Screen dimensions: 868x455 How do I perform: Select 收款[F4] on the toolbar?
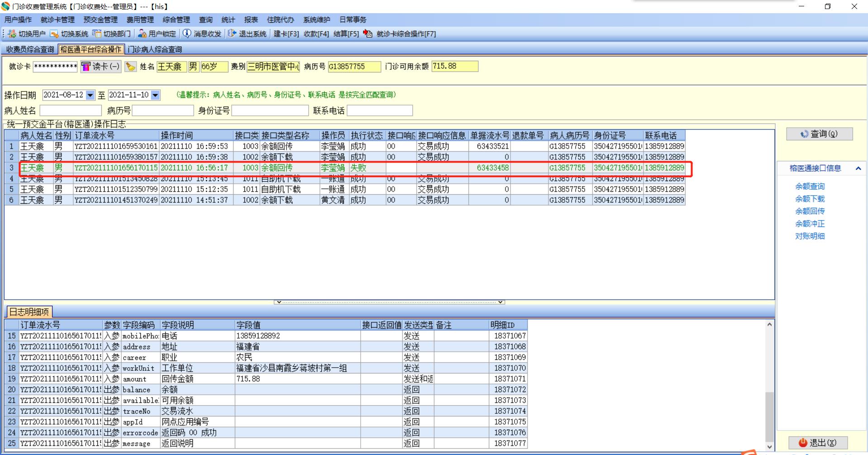[x=316, y=34]
